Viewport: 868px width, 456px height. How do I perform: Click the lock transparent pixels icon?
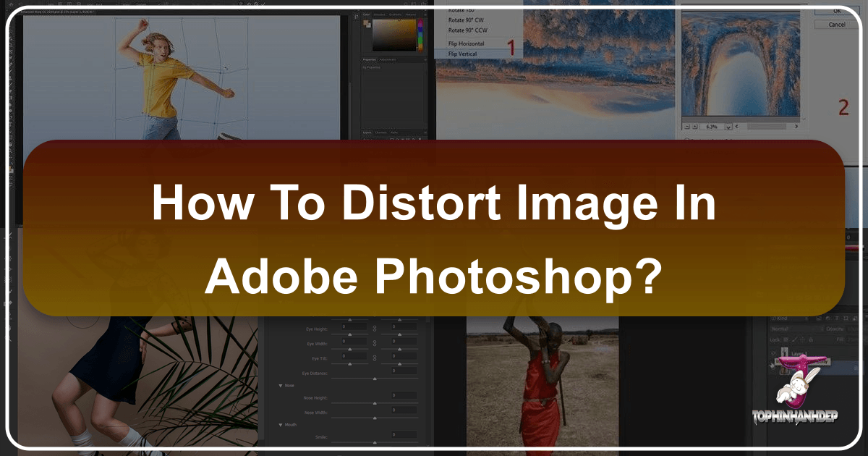(x=786, y=339)
